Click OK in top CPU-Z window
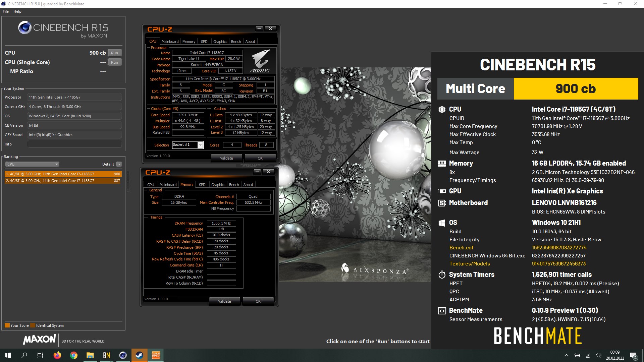 pos(260,158)
